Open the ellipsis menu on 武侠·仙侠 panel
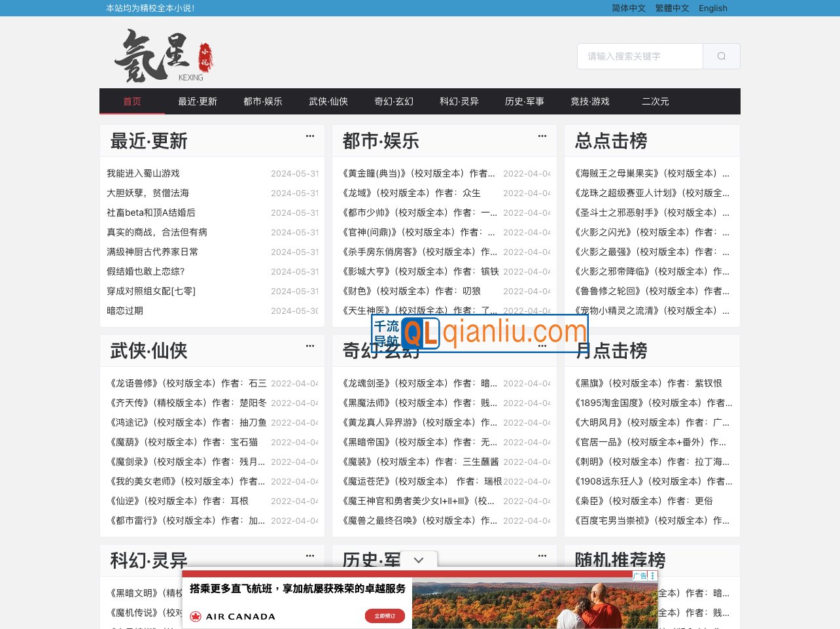This screenshot has width=840, height=629. pyautogui.click(x=309, y=346)
